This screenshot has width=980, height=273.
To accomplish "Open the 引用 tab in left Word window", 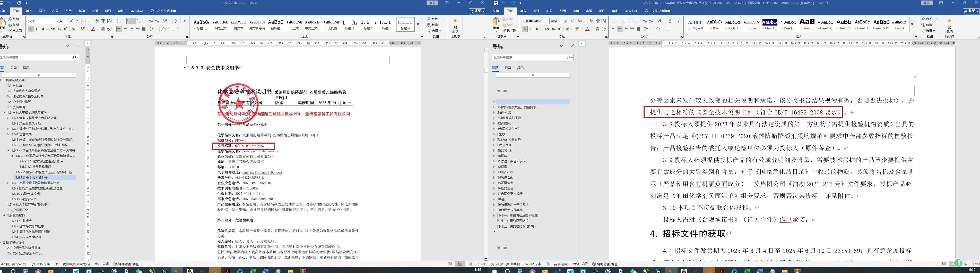I will [68, 11].
